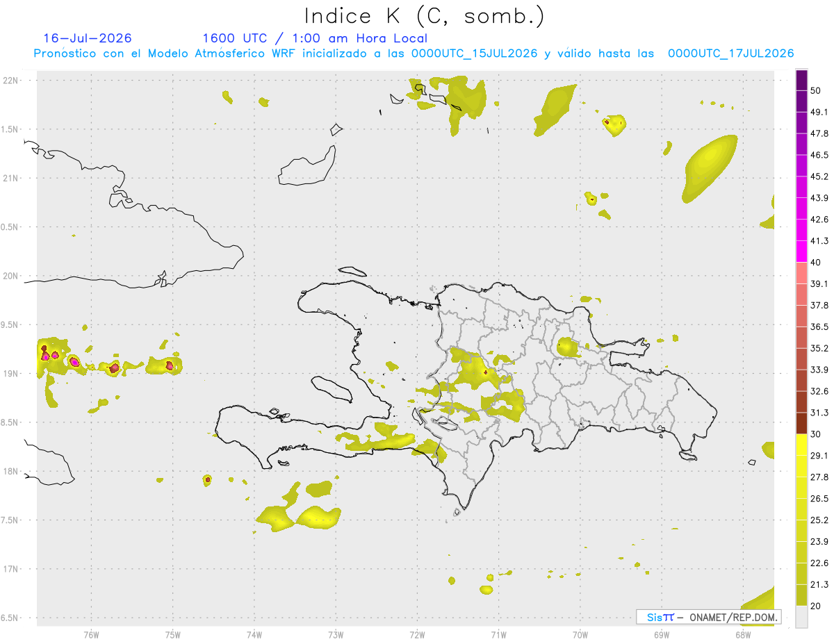Click the "31.3" color scale value
The height and width of the screenshot is (644, 834).
(820, 413)
